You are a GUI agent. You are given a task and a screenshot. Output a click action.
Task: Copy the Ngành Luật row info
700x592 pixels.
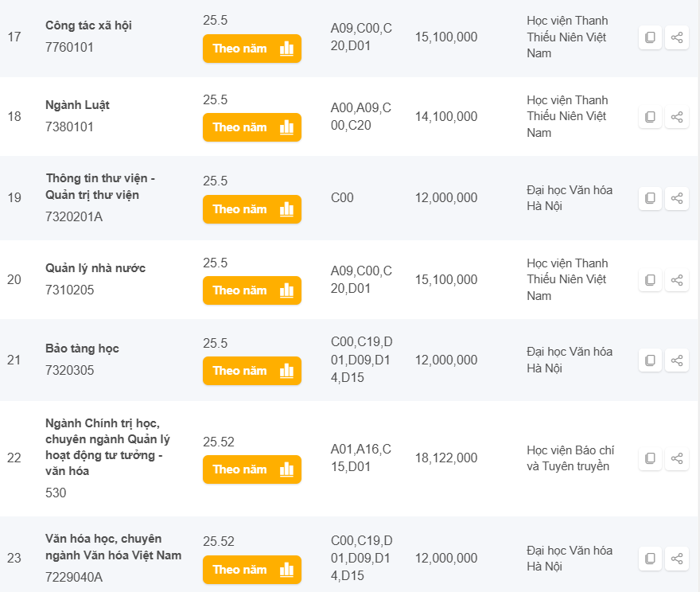click(650, 117)
